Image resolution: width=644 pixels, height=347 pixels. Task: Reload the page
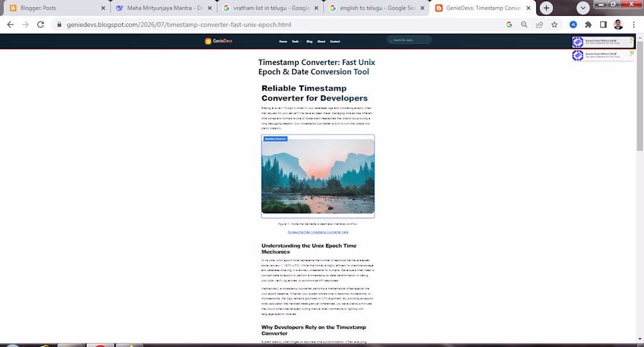point(40,25)
